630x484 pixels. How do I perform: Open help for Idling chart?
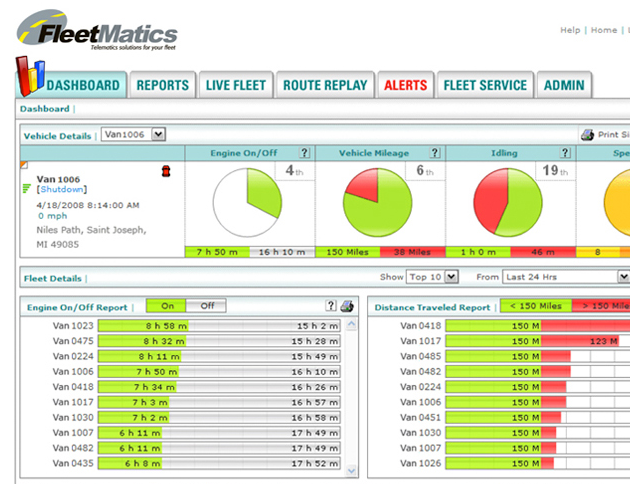point(565,153)
